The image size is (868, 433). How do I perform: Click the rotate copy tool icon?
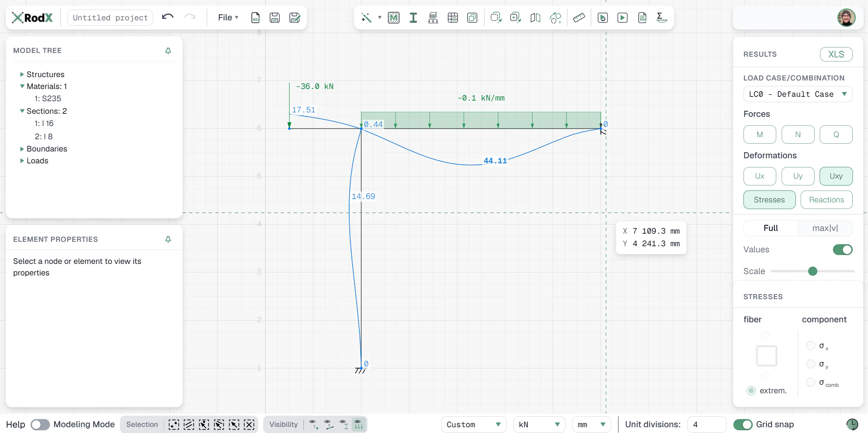555,18
